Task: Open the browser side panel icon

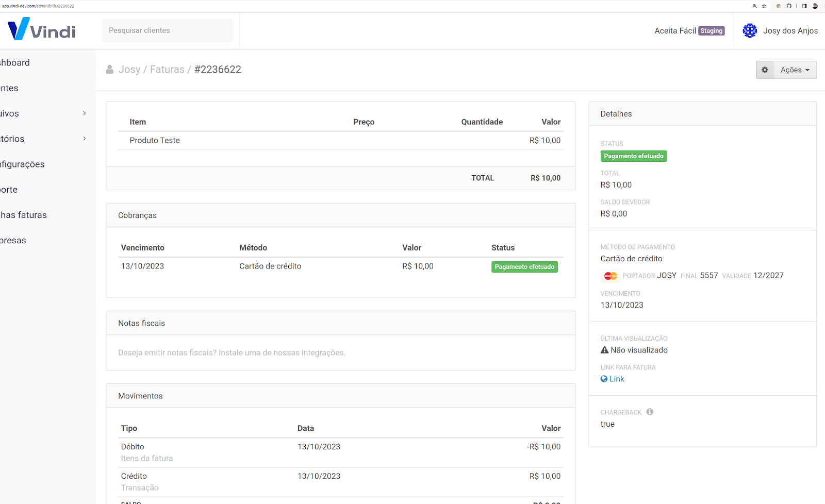Action: coord(804,6)
